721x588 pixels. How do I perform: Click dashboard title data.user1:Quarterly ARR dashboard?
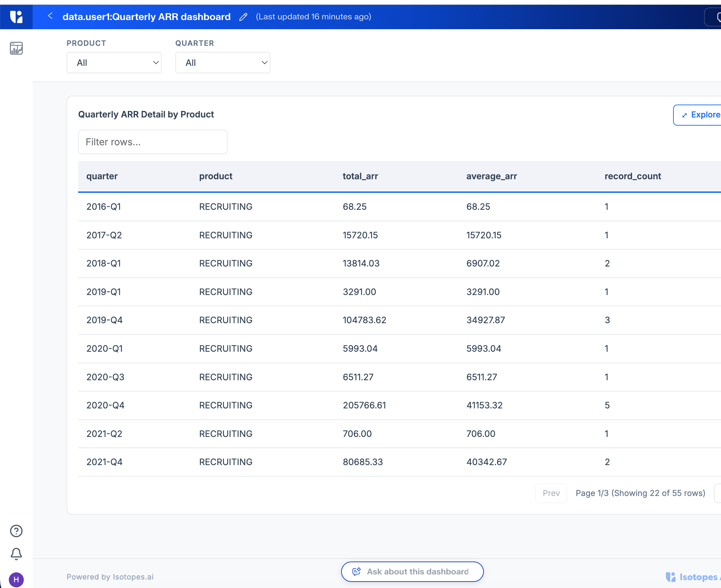pos(146,17)
